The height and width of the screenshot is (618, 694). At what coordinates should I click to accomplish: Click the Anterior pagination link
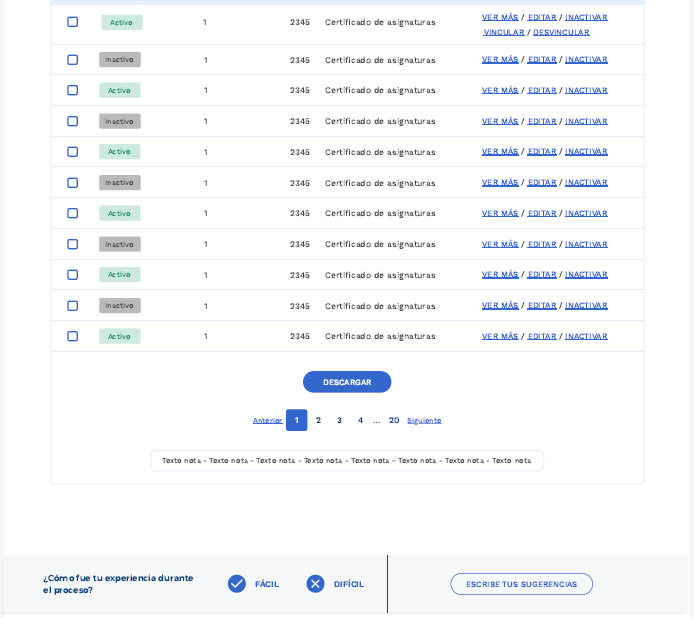(267, 421)
